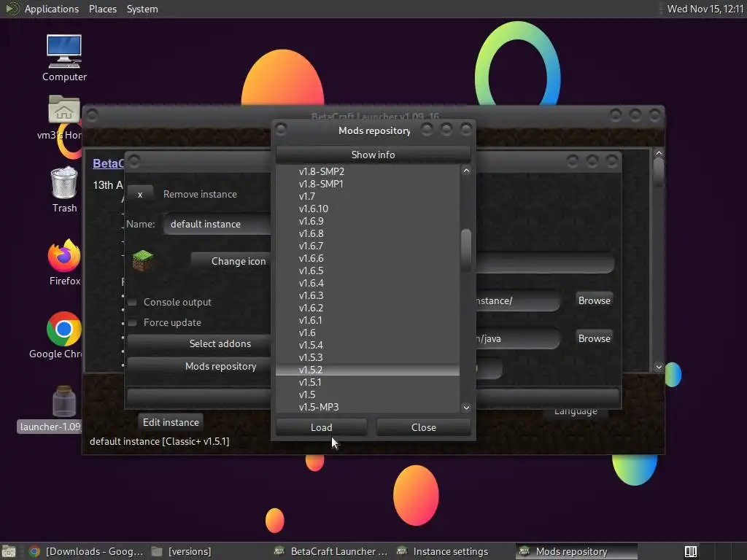Select v1.6.7 in the mod list
The width and height of the screenshot is (747, 560).
tap(368, 246)
